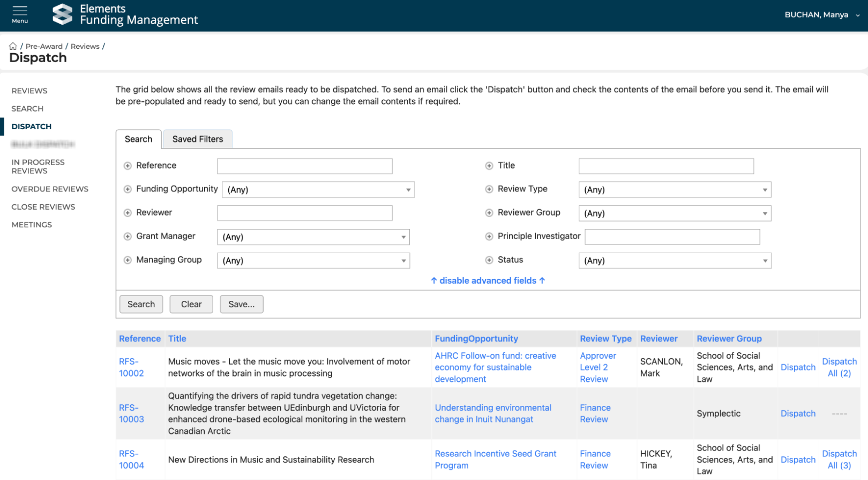Open Overdue Reviews in the sidebar
868x480 pixels.
50,189
